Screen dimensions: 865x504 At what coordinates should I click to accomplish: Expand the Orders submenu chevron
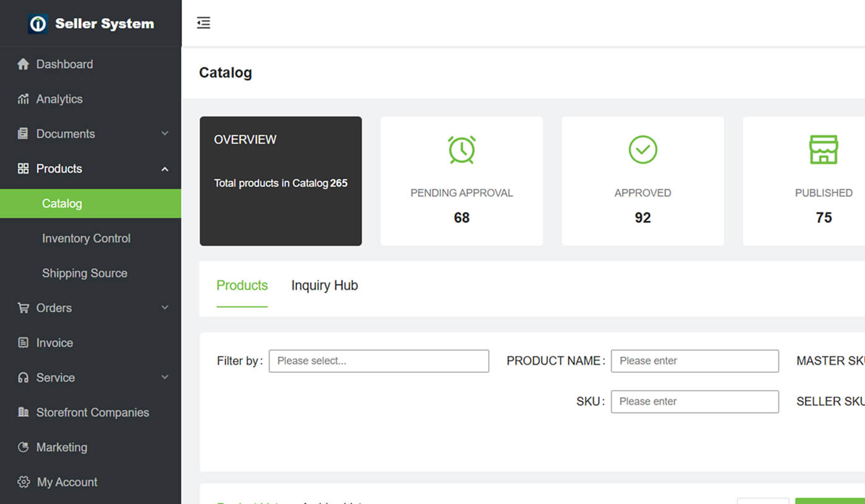coord(165,308)
